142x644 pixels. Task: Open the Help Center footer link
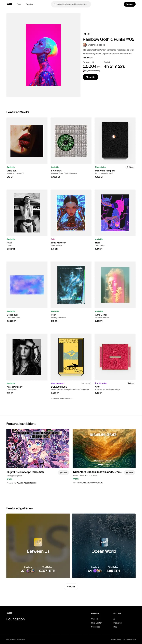point(96,623)
